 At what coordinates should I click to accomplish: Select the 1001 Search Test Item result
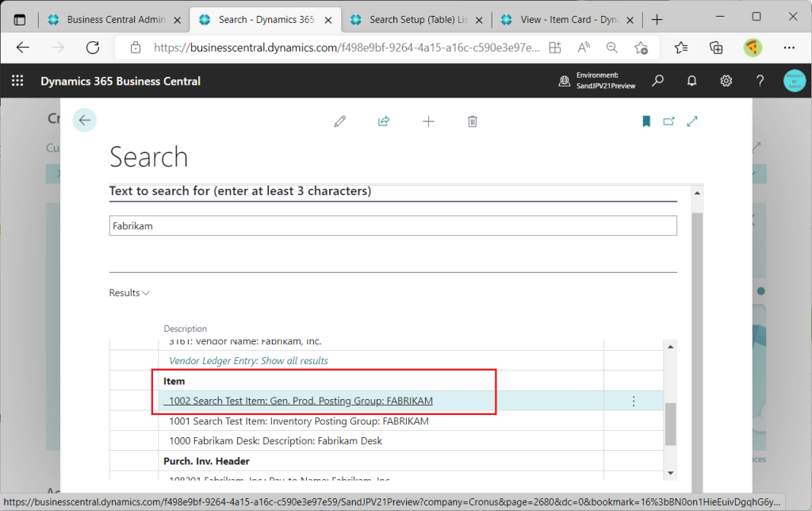coord(299,421)
